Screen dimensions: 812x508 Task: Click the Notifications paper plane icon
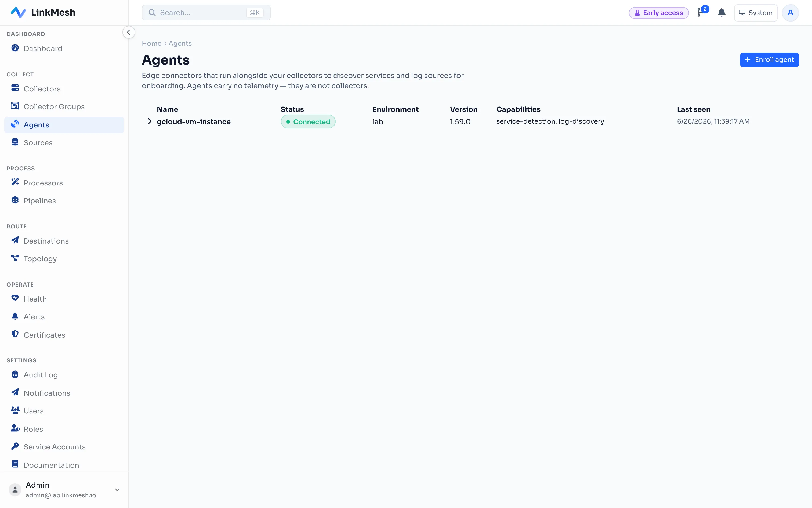(15, 392)
